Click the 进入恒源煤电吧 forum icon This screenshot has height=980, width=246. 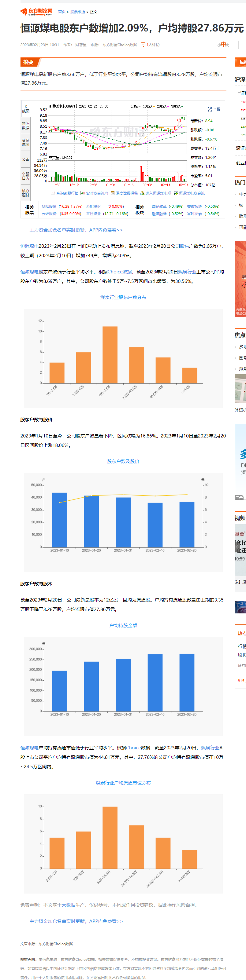tap(142, 193)
